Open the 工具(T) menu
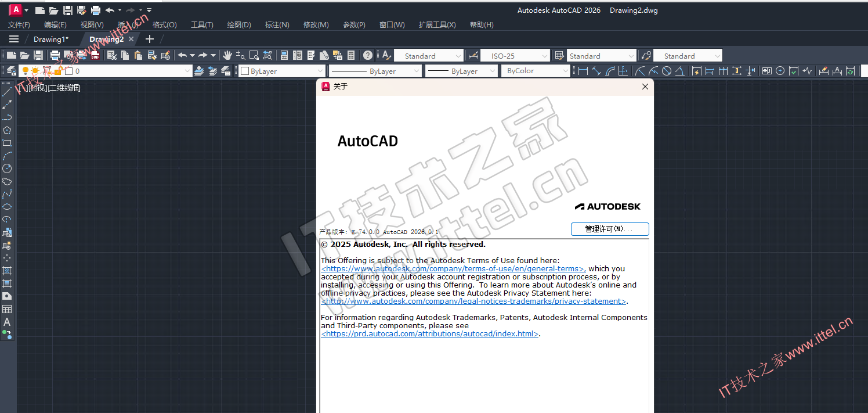868x413 pixels. pos(202,25)
